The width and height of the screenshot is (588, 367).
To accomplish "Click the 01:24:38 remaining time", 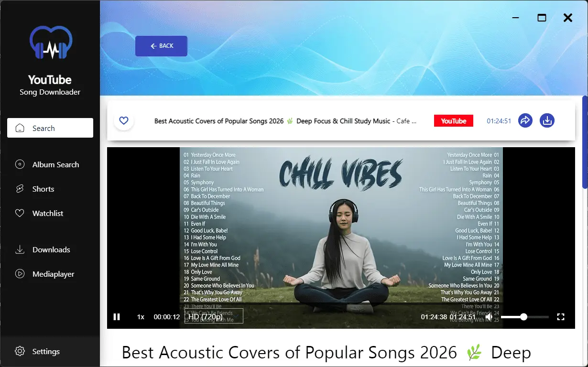I will click(434, 317).
